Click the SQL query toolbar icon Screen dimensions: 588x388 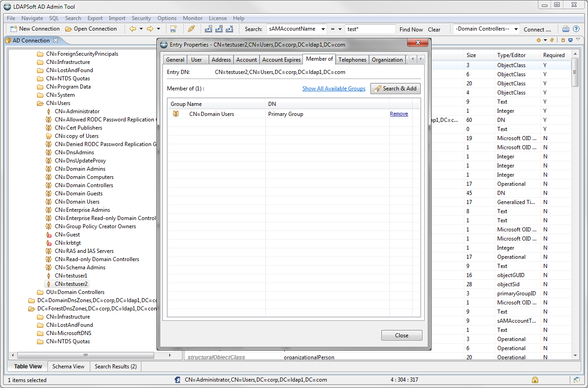coord(173,29)
